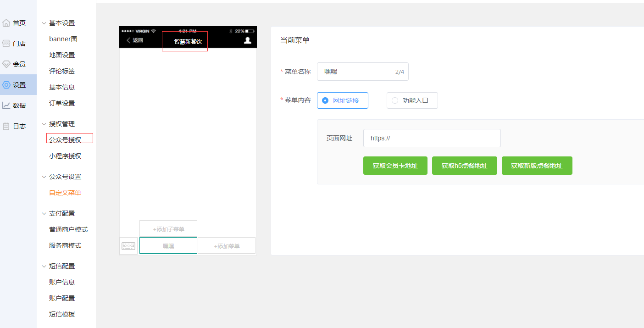The width and height of the screenshot is (644, 328).
Task: Open 小程序授权 menu item
Action: [65, 156]
